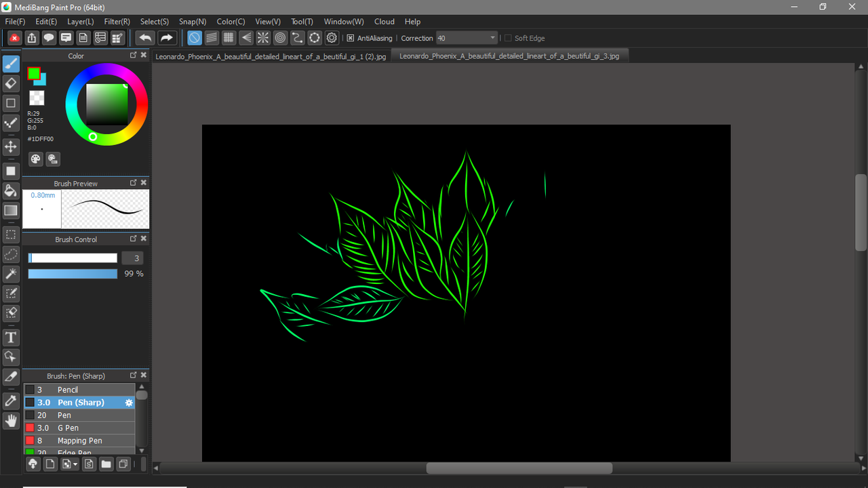Select the Text tool
This screenshot has height=488, width=868.
[11, 337]
